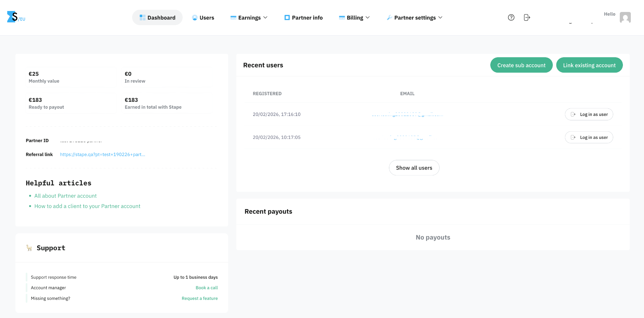Screen dimensions: 644x318
Task: Click Request a feature link
Action: click(x=200, y=298)
